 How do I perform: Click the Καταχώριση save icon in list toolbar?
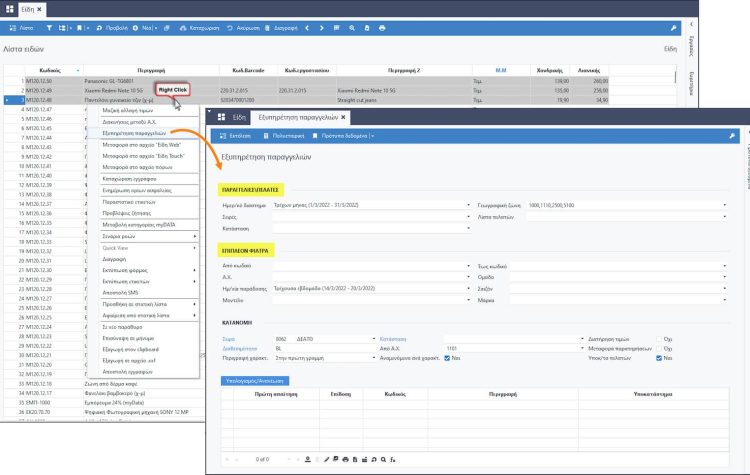(183, 28)
